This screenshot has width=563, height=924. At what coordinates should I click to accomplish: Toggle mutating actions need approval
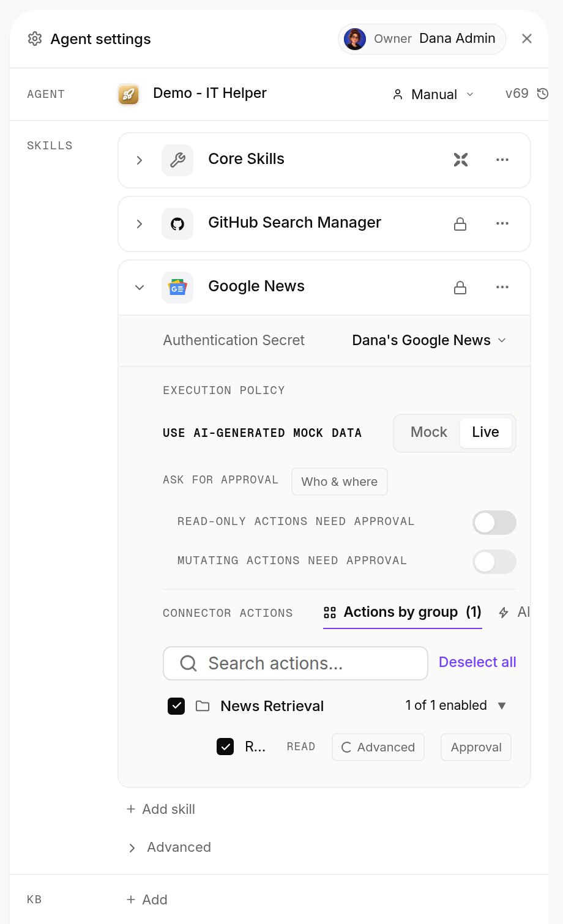coord(494,562)
